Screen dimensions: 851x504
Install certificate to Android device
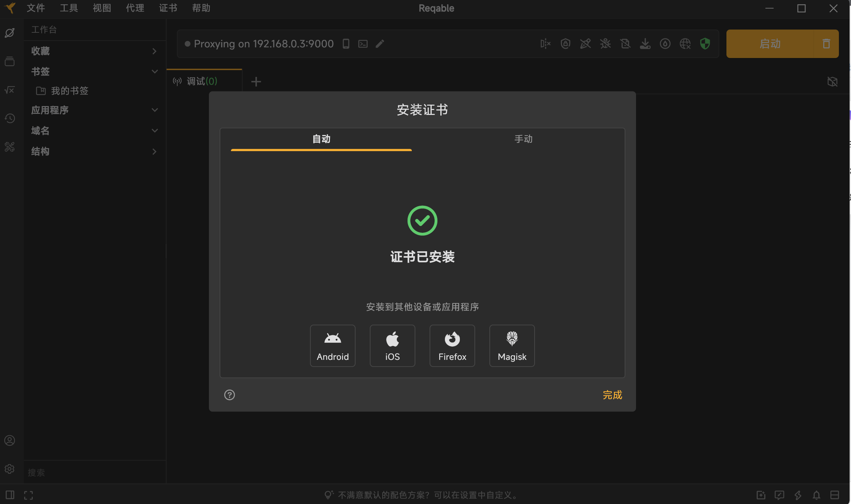(332, 345)
